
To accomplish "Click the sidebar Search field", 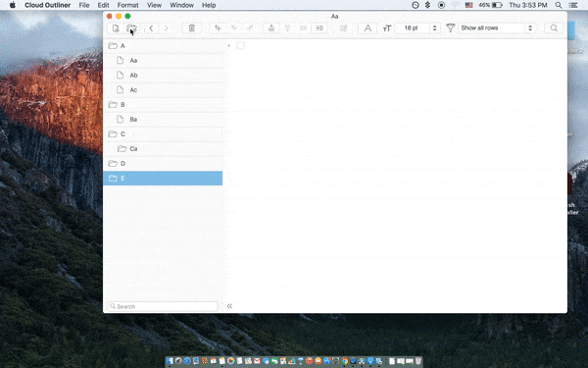I will tap(163, 306).
